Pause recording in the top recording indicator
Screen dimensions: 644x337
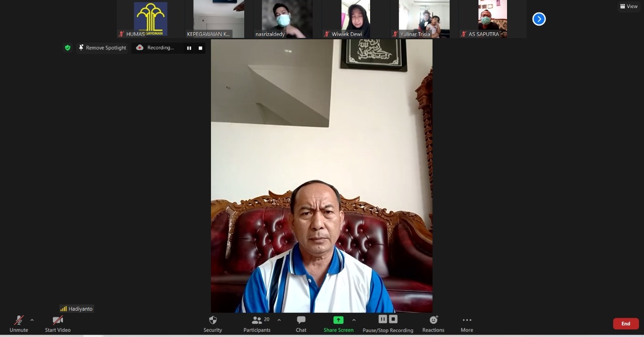(x=189, y=48)
